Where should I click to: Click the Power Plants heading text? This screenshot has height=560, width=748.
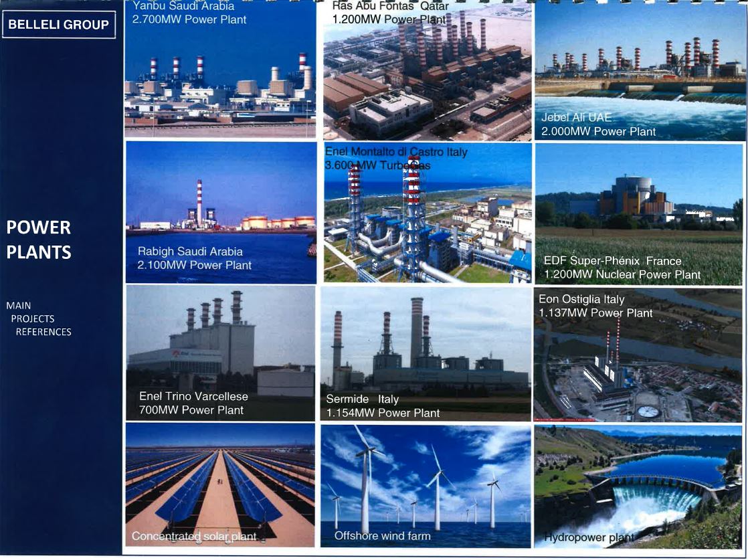tap(38, 240)
